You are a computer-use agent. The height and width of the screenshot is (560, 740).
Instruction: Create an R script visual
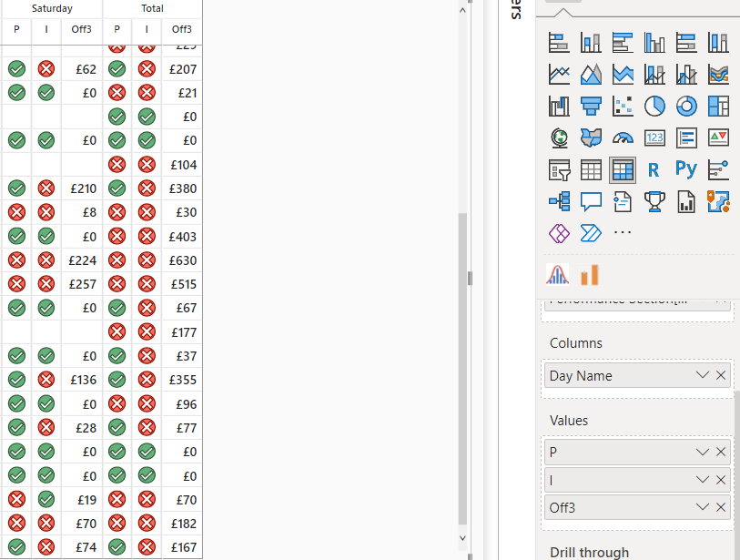click(x=654, y=170)
